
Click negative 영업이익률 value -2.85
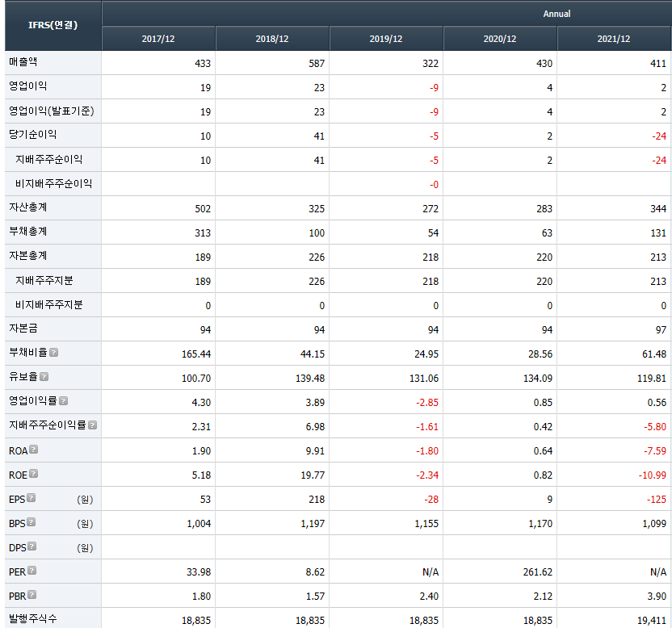[427, 403]
